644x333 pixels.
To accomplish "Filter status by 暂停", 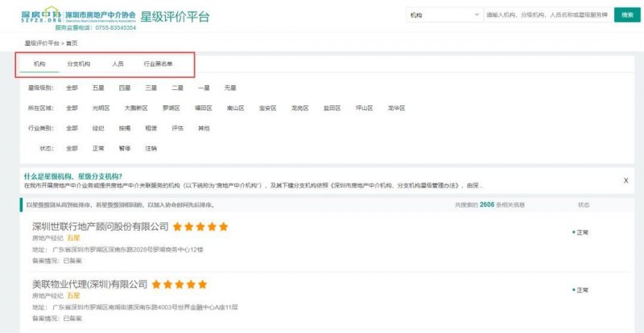I will [x=125, y=148].
